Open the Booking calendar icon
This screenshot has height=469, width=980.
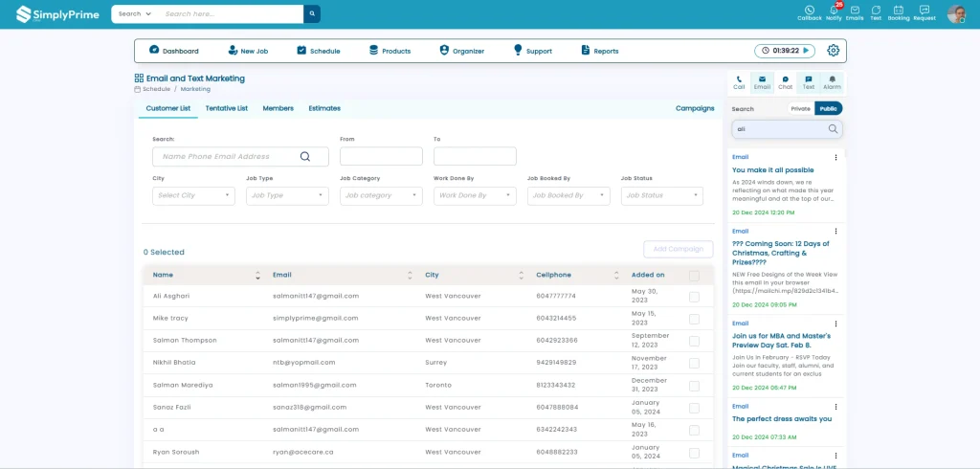click(x=898, y=13)
